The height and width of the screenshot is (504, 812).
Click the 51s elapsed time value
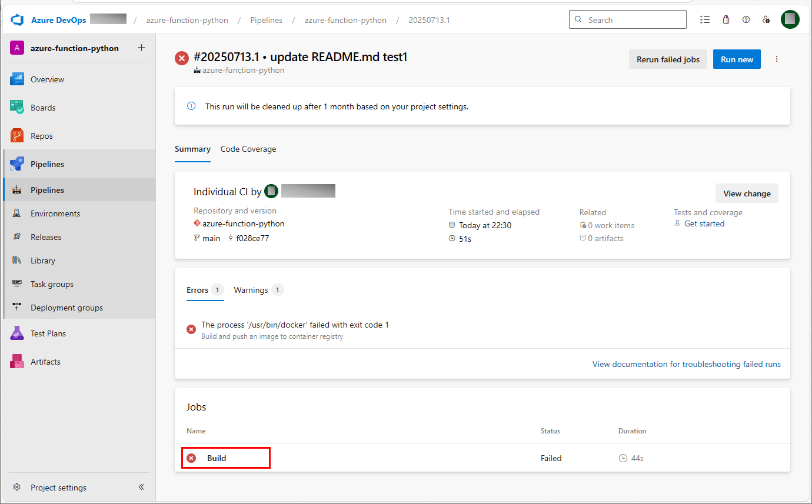tap(465, 239)
